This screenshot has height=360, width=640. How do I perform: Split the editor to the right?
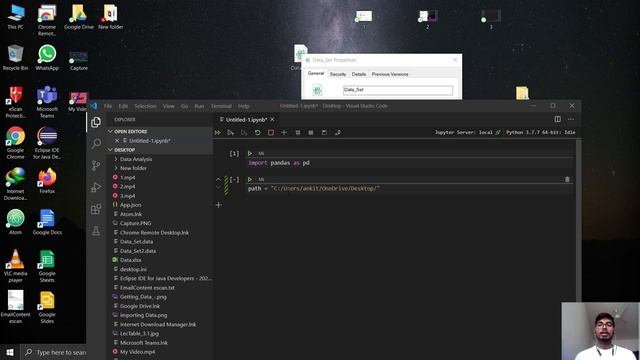[558, 119]
